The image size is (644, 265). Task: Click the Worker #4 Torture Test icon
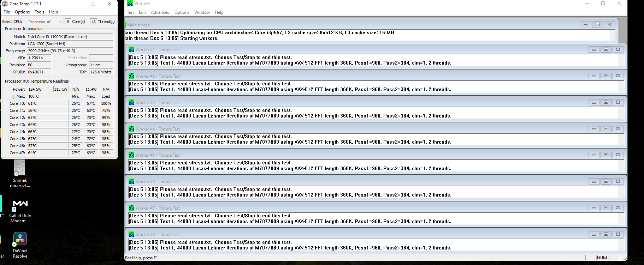pyautogui.click(x=131, y=129)
